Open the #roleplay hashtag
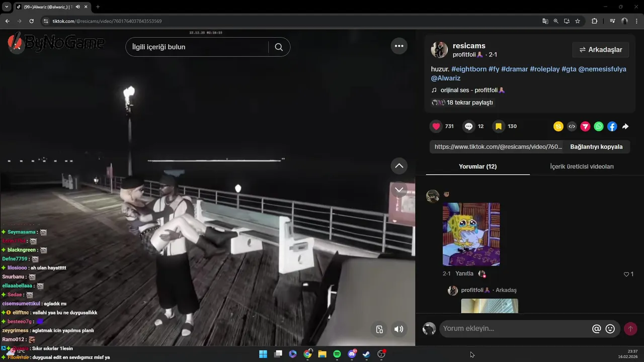Screen dimensions: 644x362 click(x=544, y=69)
